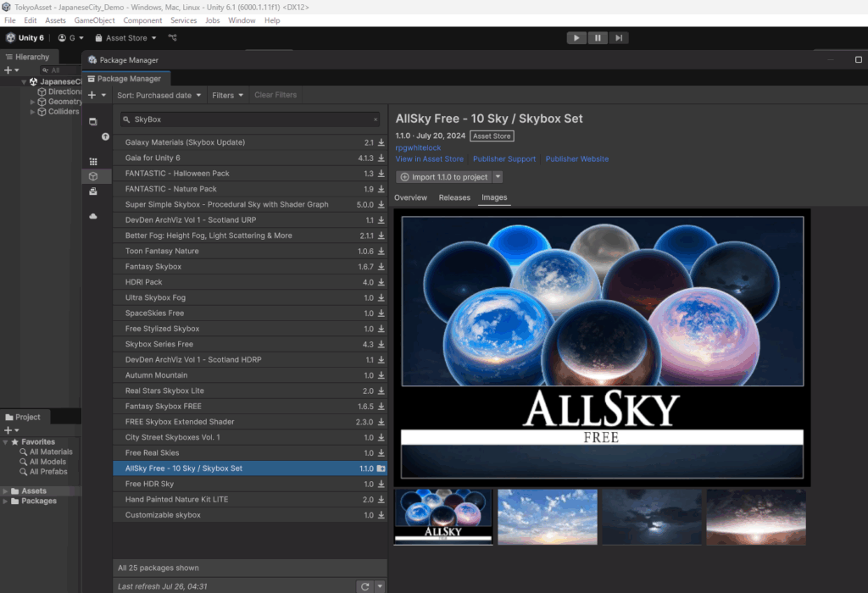Image resolution: width=868 pixels, height=593 pixels.
Task: Collapse the Favorites group in the Project panel
Action: [x=5, y=442]
